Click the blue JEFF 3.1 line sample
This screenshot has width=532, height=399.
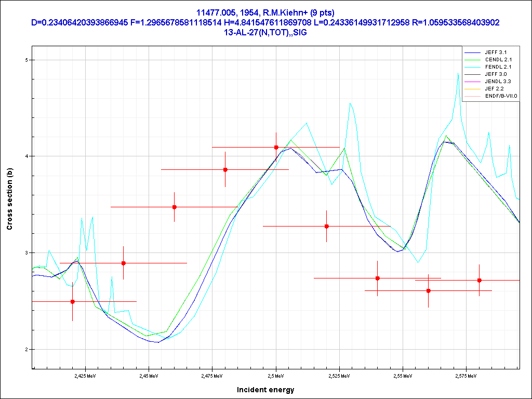[473, 52]
